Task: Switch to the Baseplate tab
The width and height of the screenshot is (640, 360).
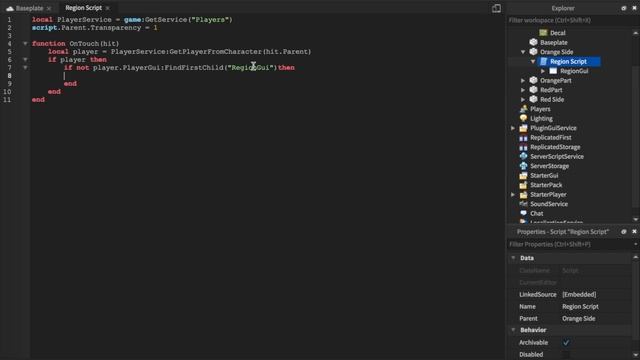Action: tap(29, 8)
